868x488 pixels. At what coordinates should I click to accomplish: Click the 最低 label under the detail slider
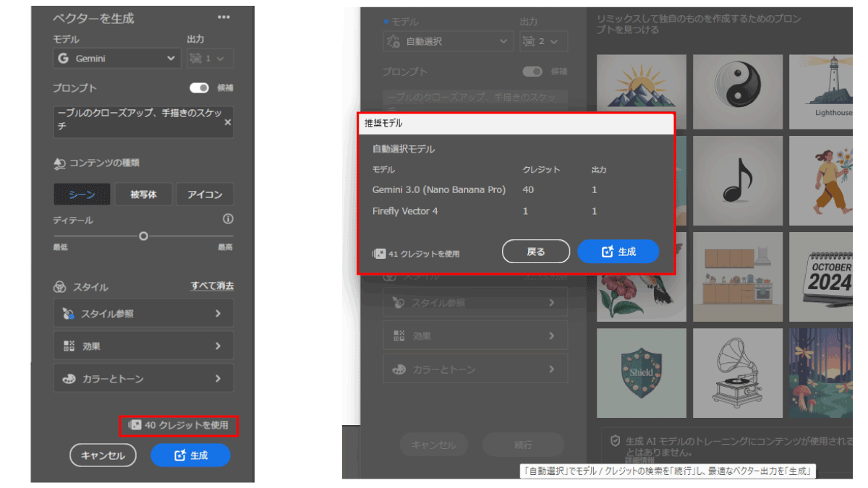tap(60, 247)
